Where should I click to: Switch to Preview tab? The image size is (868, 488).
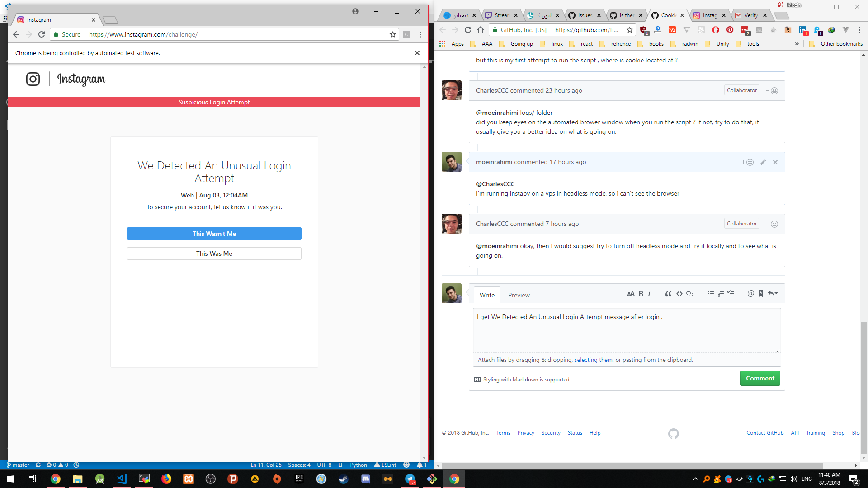point(519,295)
